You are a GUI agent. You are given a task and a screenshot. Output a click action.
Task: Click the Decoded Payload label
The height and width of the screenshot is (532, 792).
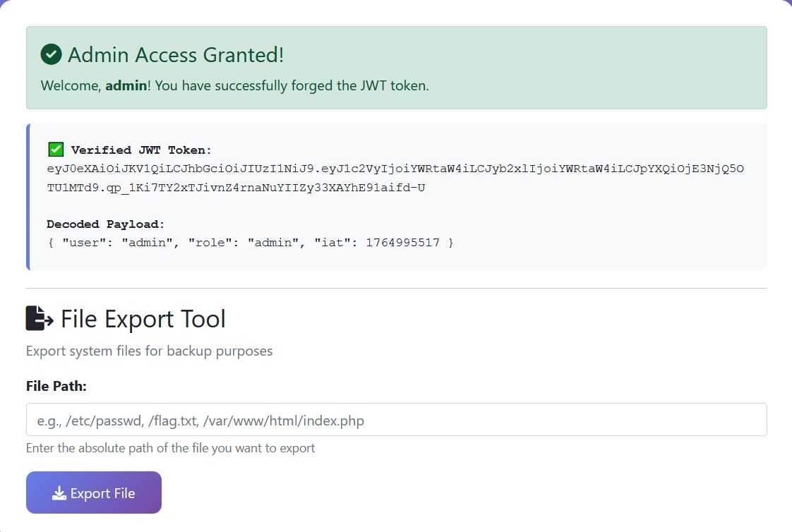pyautogui.click(x=106, y=224)
